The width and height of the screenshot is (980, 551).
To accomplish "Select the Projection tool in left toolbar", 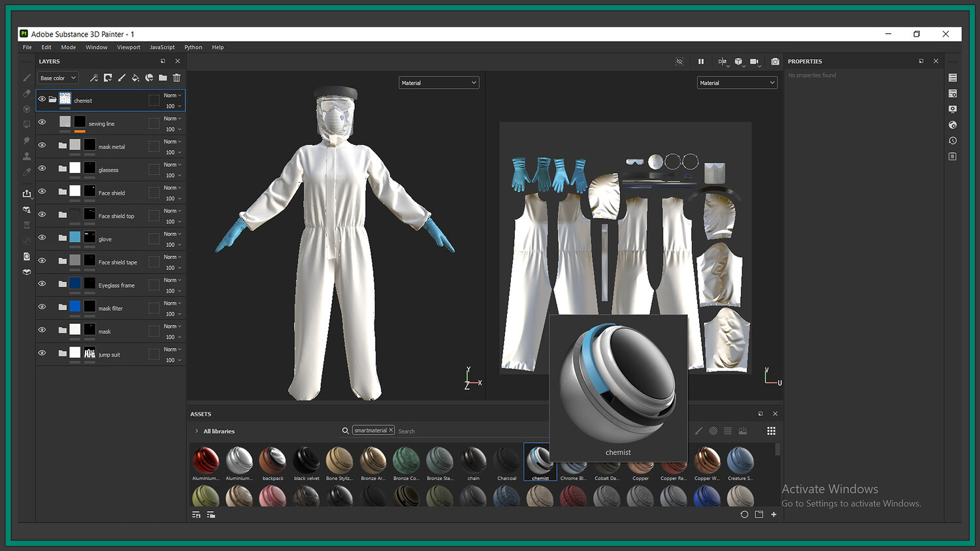I will tap(27, 109).
